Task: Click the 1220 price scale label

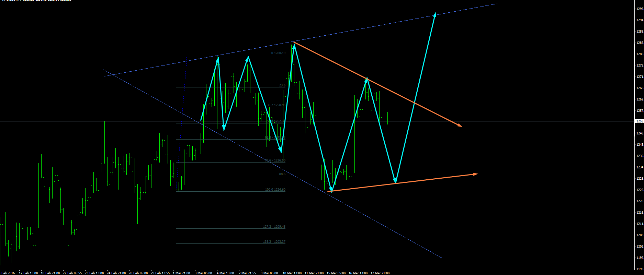Action: pos(640,201)
